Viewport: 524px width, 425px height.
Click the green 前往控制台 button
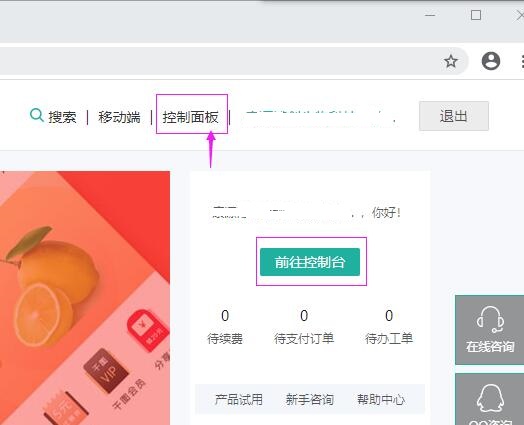click(x=310, y=262)
